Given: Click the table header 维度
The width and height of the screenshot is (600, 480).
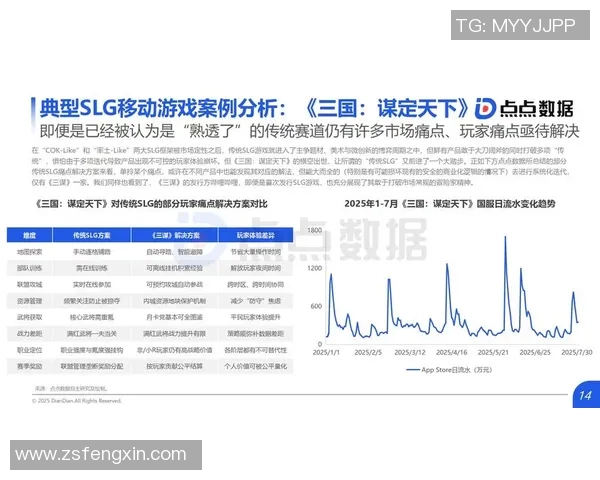Looking at the screenshot, I should (x=29, y=235).
